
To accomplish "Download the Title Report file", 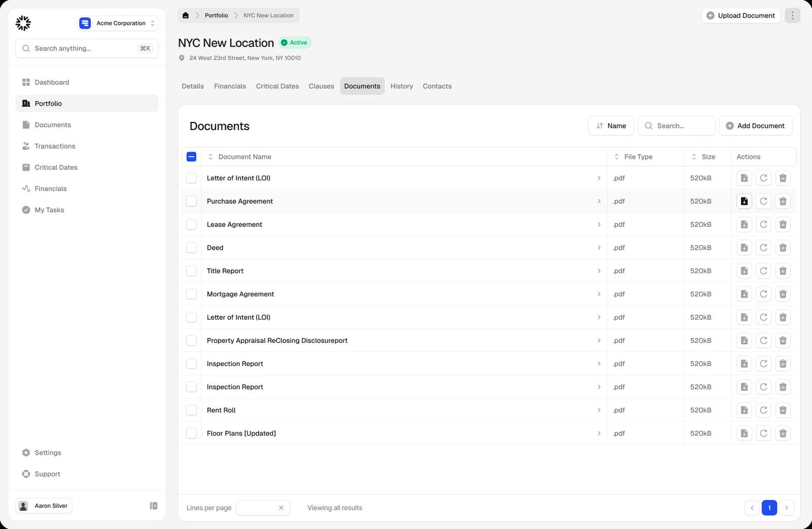I will (x=744, y=271).
